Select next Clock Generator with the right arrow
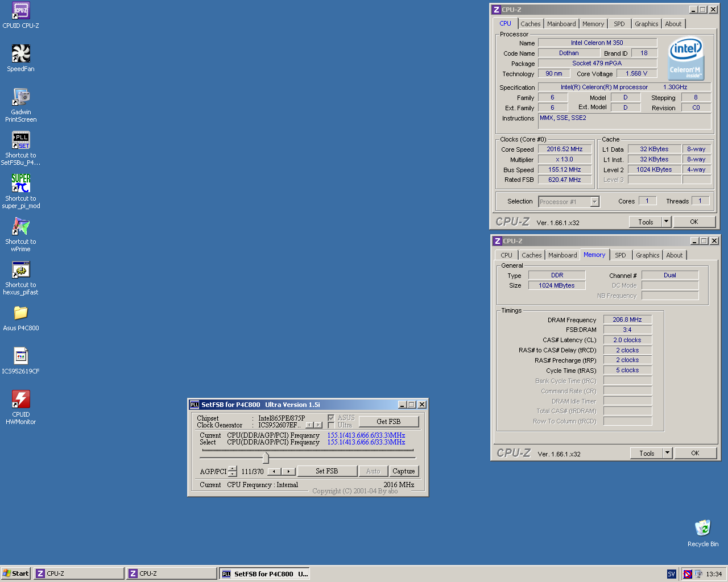728x582 pixels. click(x=318, y=425)
